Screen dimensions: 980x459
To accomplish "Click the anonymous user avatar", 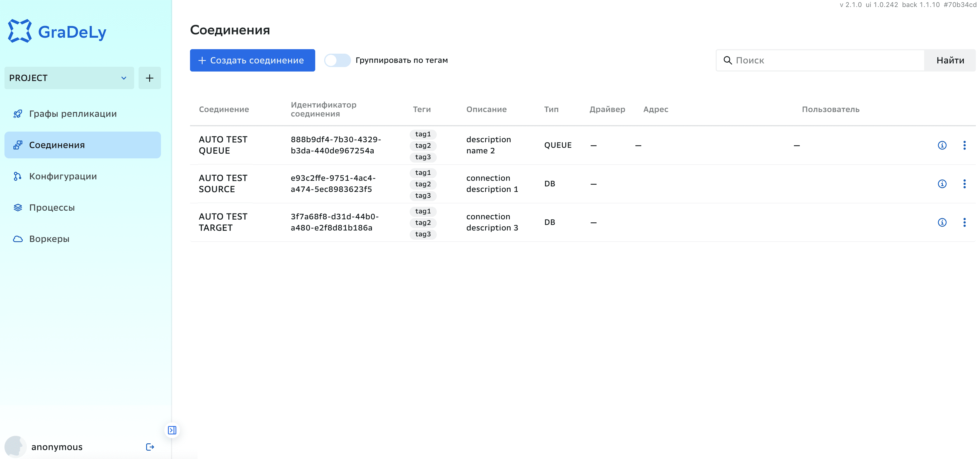I will click(x=15, y=447).
